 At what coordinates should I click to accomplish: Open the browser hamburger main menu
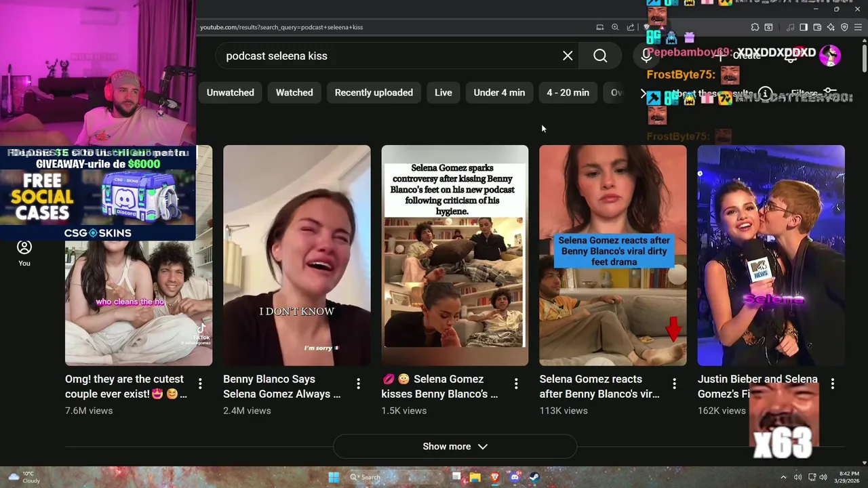pyautogui.click(x=858, y=27)
